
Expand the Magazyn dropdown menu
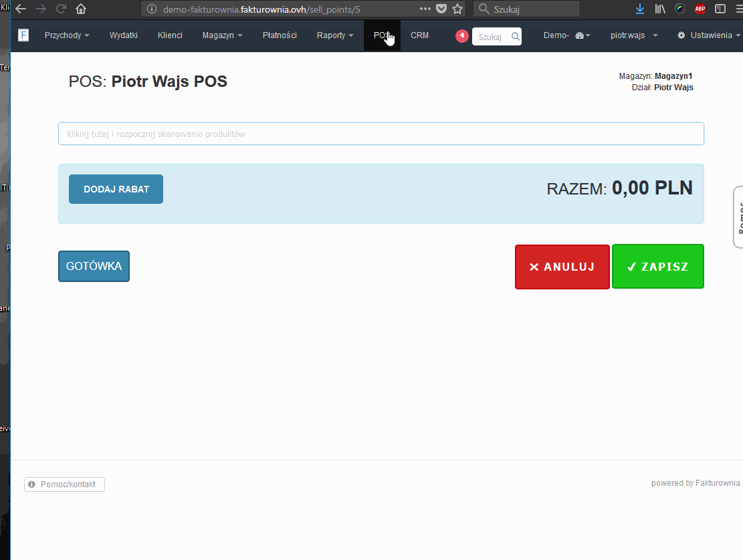[222, 35]
